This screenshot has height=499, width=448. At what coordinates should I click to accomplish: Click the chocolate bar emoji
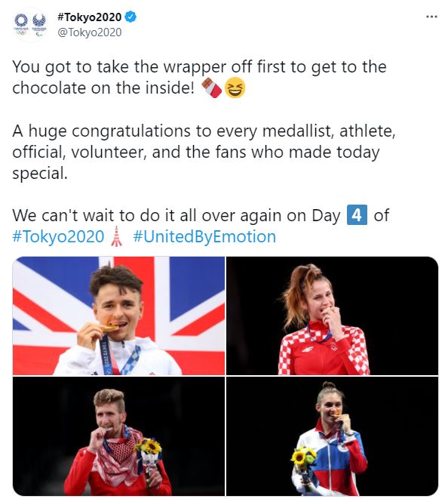(211, 88)
